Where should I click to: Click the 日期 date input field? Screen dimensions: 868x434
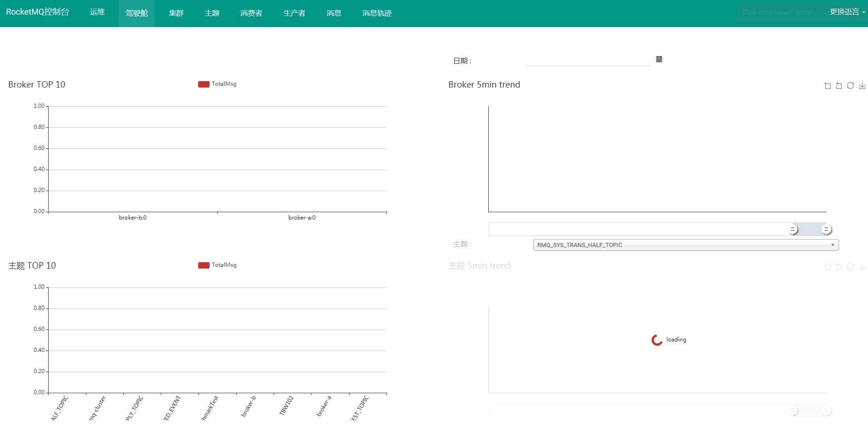pyautogui.click(x=588, y=60)
